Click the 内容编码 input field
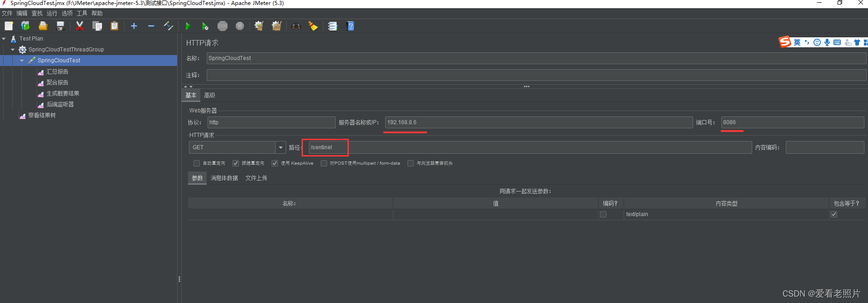 click(825, 147)
